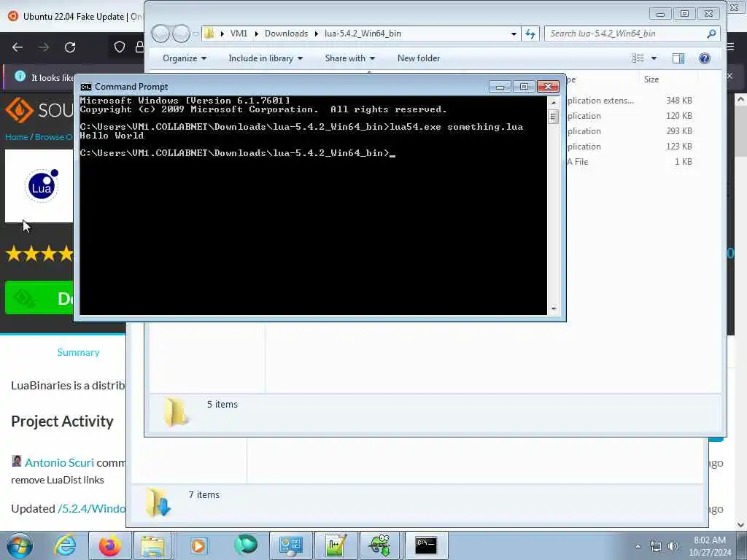Click the New folder button
Viewport: 747px width, 560px height.
[x=419, y=58]
